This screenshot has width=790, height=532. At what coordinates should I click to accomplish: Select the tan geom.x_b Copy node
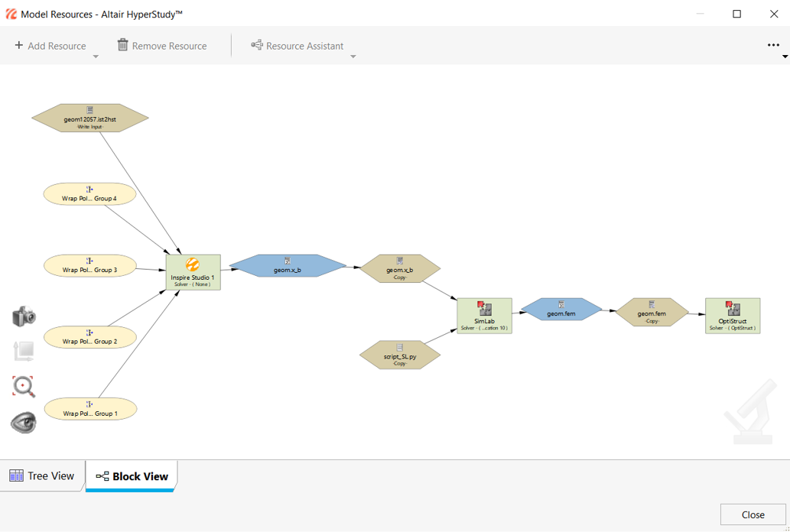[x=400, y=269]
